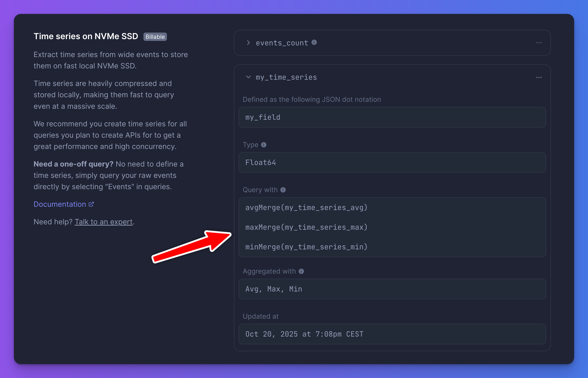This screenshot has width=588, height=378.
Task: Select avgMerge(my_time_series_avg) query text
Action: pyautogui.click(x=306, y=208)
